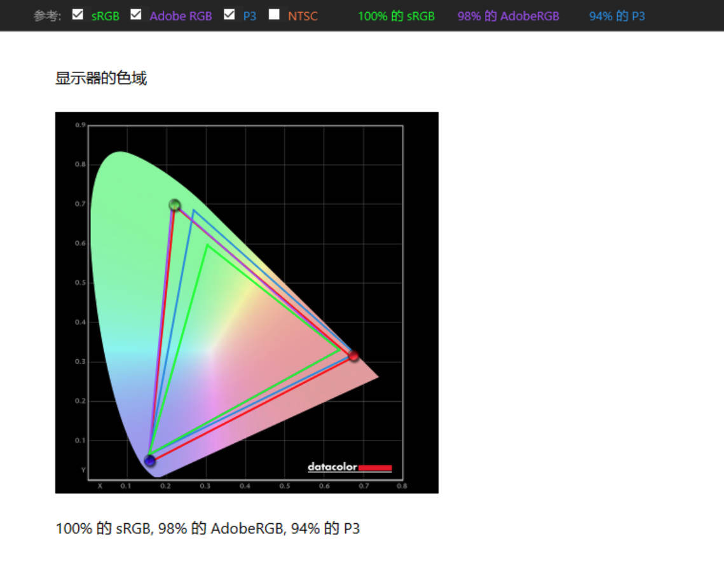Click the gamut summary caption below the chart

(208, 528)
